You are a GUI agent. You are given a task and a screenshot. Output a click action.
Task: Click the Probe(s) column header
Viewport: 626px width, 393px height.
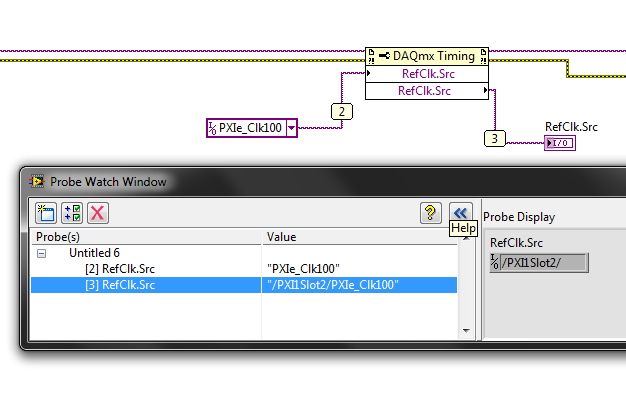[146, 237]
